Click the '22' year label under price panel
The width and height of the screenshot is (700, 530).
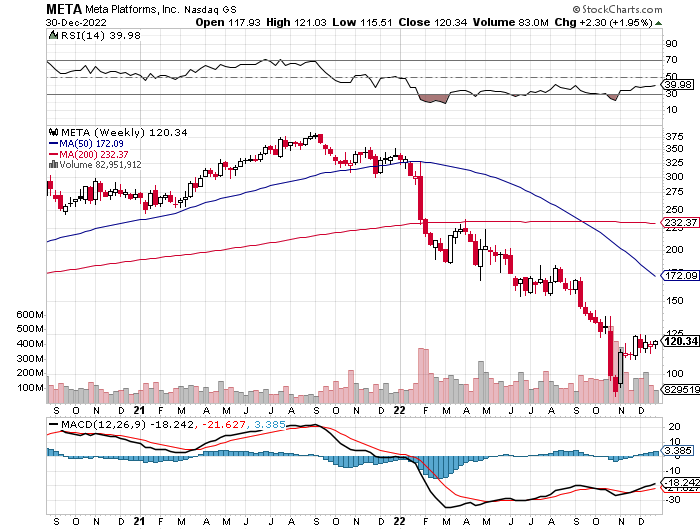point(399,410)
